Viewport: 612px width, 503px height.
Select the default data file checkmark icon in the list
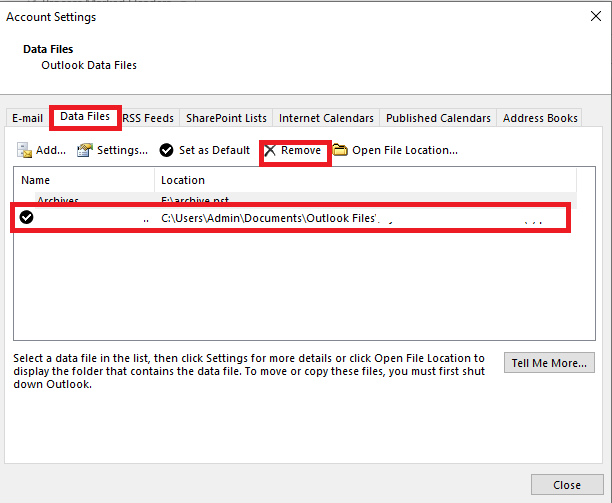pos(27,217)
